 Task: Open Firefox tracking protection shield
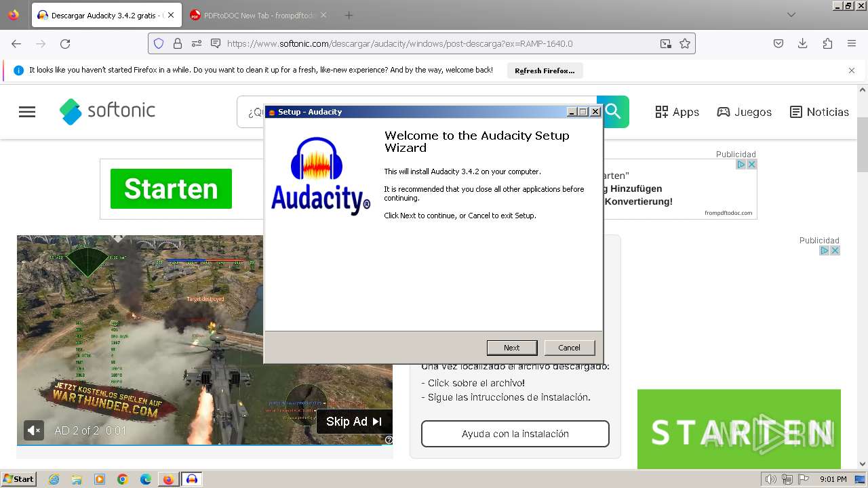(x=159, y=43)
